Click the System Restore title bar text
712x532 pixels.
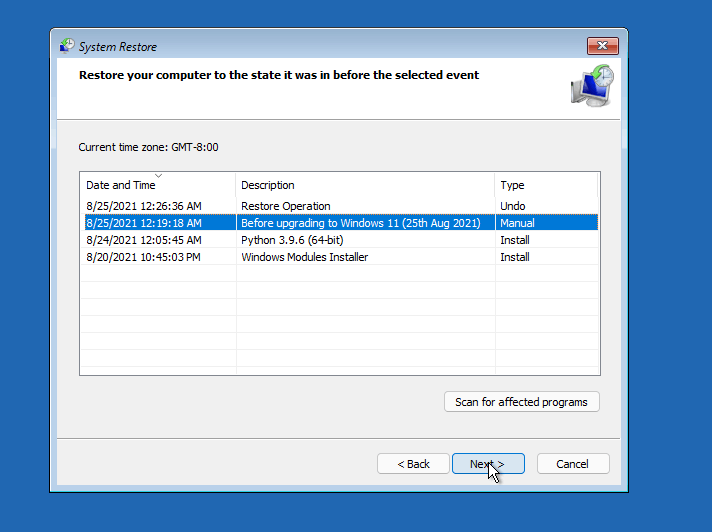click(x=118, y=47)
